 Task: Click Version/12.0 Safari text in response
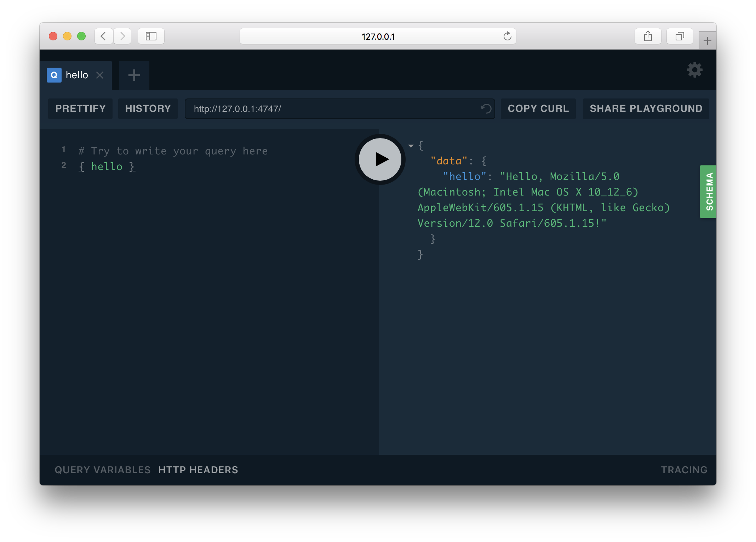tap(512, 223)
